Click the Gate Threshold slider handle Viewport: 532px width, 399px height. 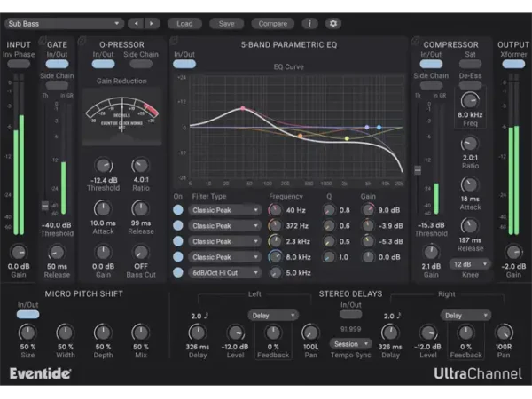point(45,206)
